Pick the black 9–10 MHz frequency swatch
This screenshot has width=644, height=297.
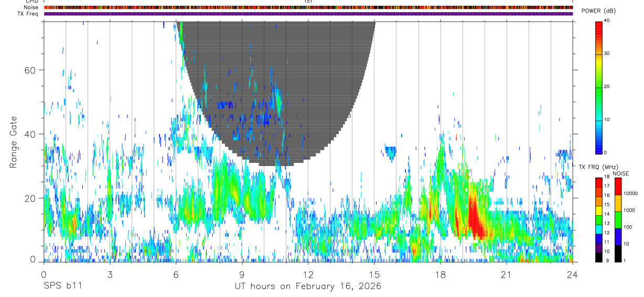(x=598, y=257)
